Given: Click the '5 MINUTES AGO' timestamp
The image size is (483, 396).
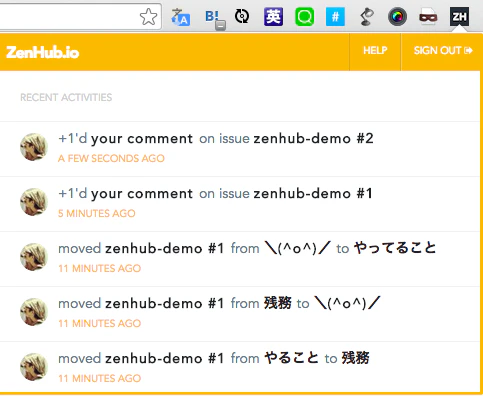Looking at the screenshot, I should (x=97, y=213).
